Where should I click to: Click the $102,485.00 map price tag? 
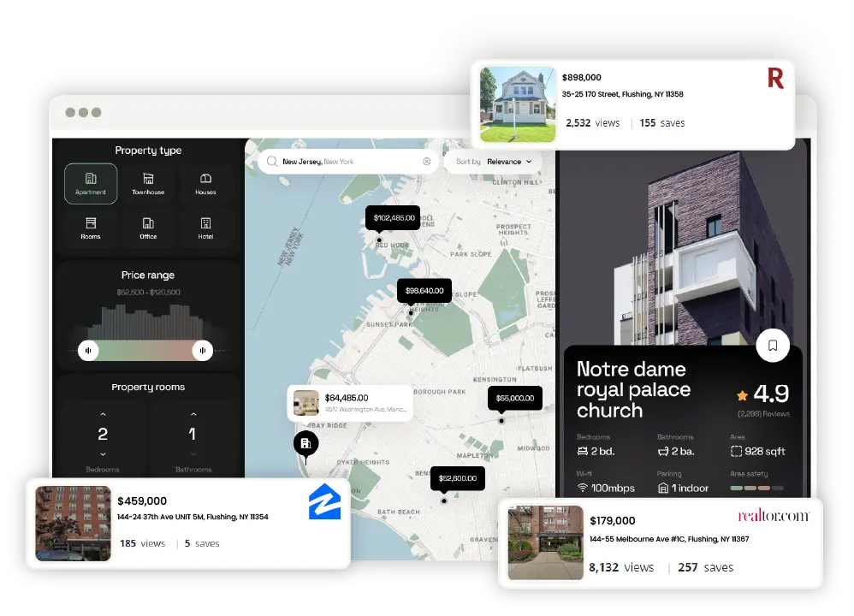click(393, 218)
